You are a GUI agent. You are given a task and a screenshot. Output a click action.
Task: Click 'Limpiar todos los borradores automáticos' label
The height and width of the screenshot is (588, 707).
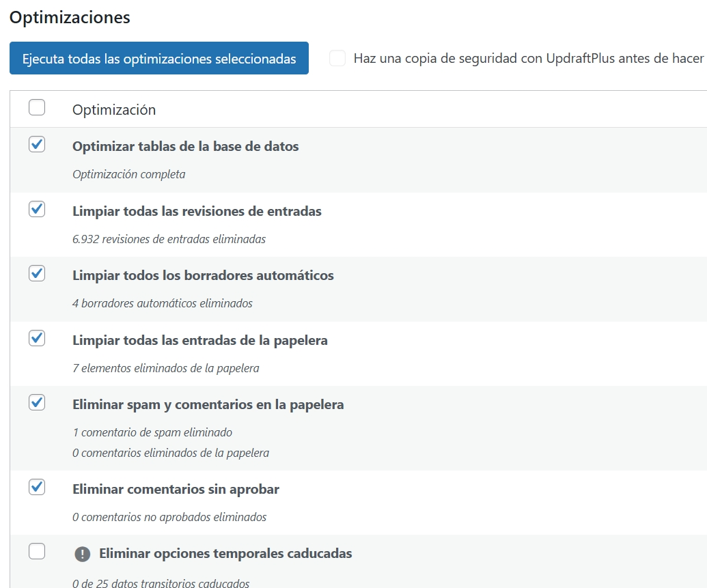coord(203,275)
